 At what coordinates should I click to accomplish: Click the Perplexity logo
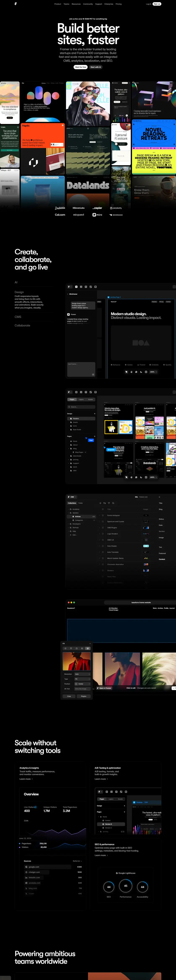116,208
